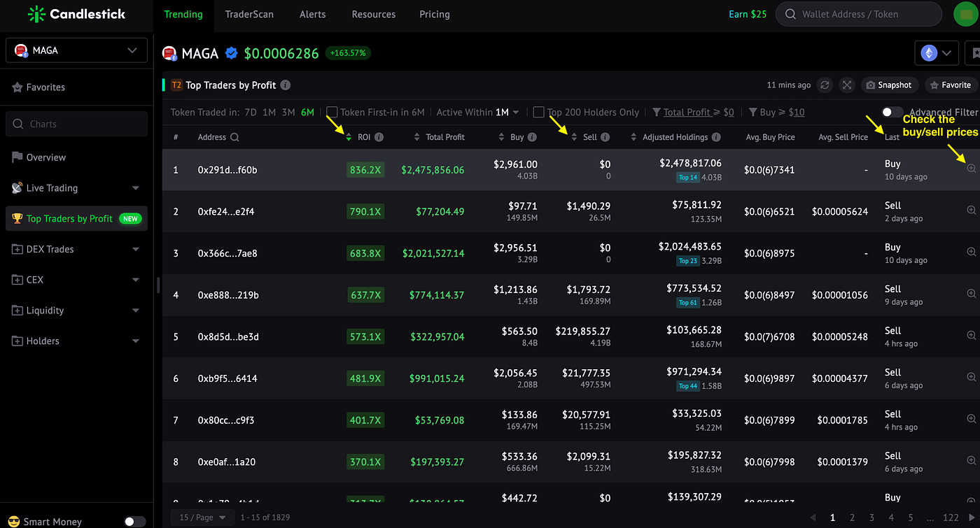The image size is (980, 528).
Task: Click the info icon next to the Sell column
Action: tap(605, 137)
